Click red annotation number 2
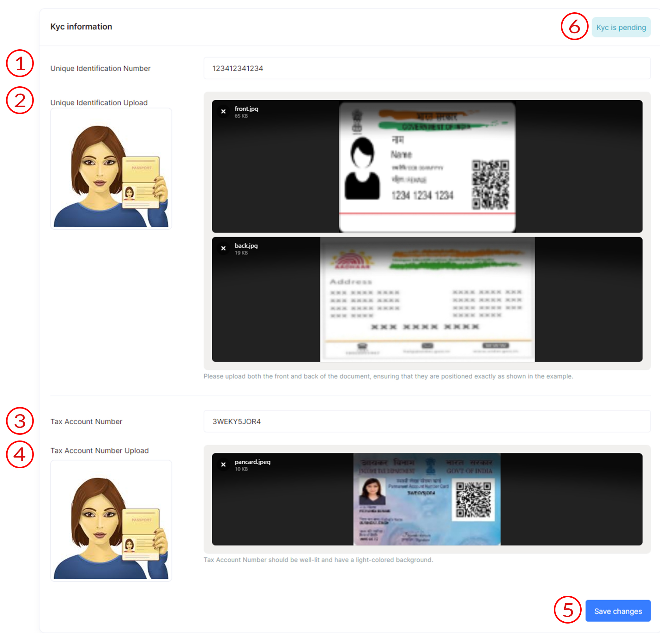Screen dimensions: 672x640 20,100
